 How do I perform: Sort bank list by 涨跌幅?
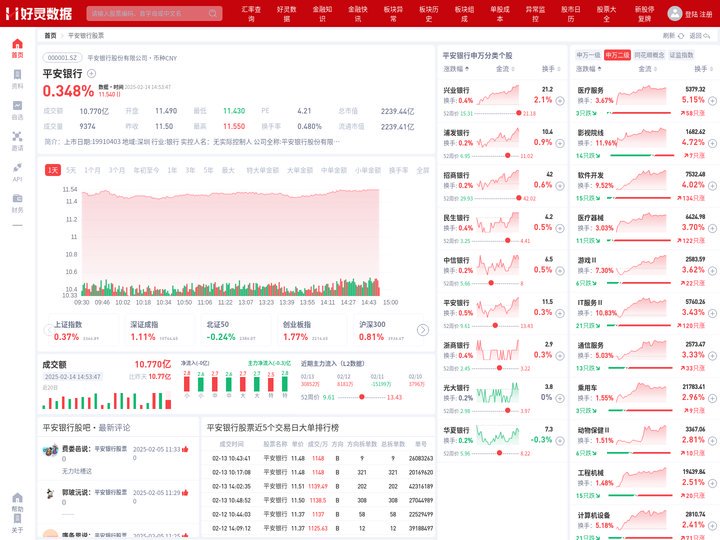coord(456,69)
